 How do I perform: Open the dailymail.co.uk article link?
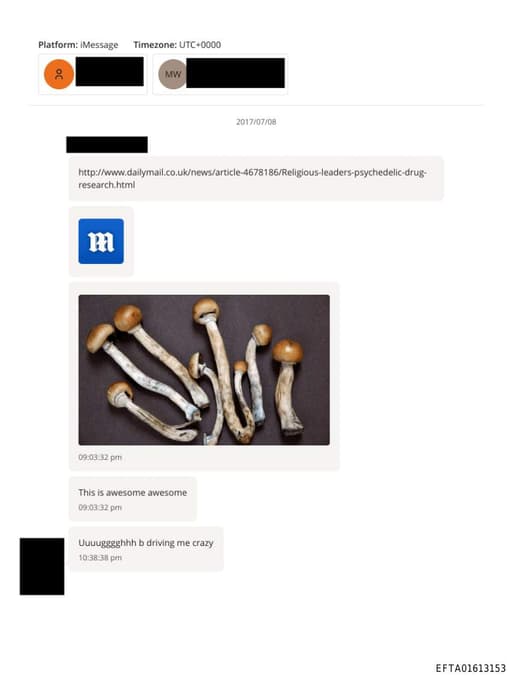click(252, 179)
